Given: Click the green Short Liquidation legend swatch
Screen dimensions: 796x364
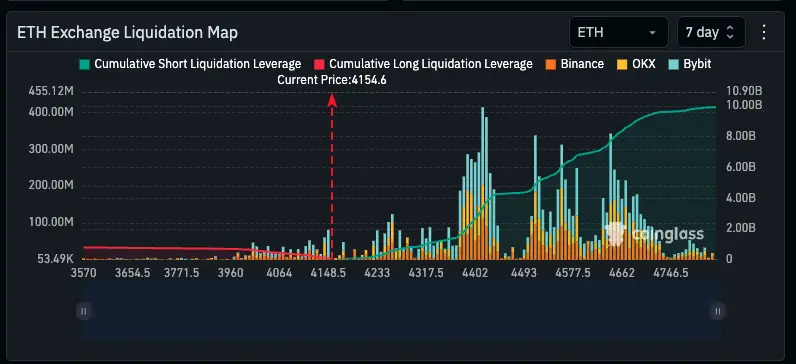Looking at the screenshot, I should click(84, 64).
